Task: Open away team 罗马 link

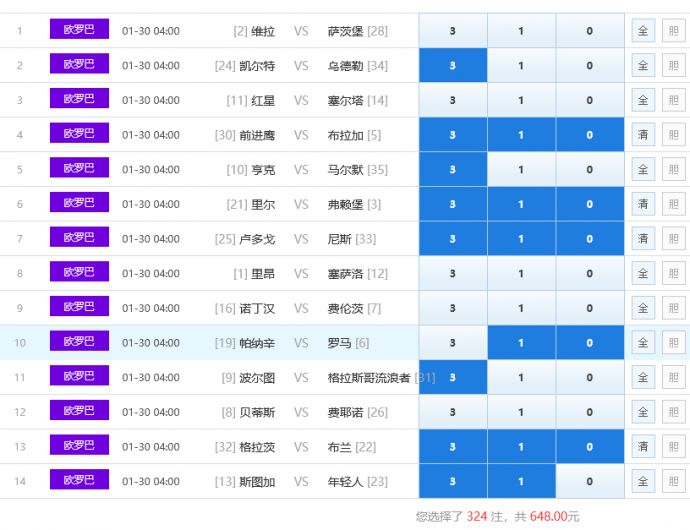Action: [340, 343]
